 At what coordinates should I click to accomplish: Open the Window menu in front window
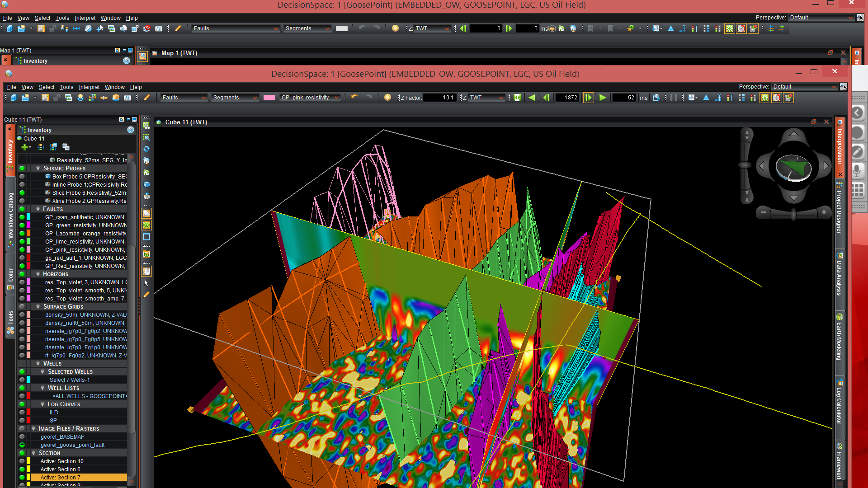(114, 87)
